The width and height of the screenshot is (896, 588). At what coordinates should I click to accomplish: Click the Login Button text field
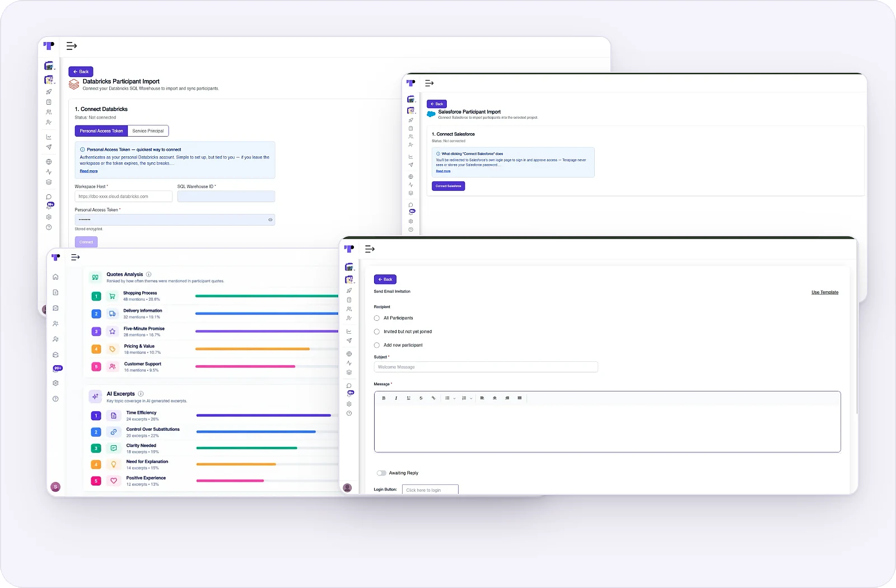click(x=430, y=489)
